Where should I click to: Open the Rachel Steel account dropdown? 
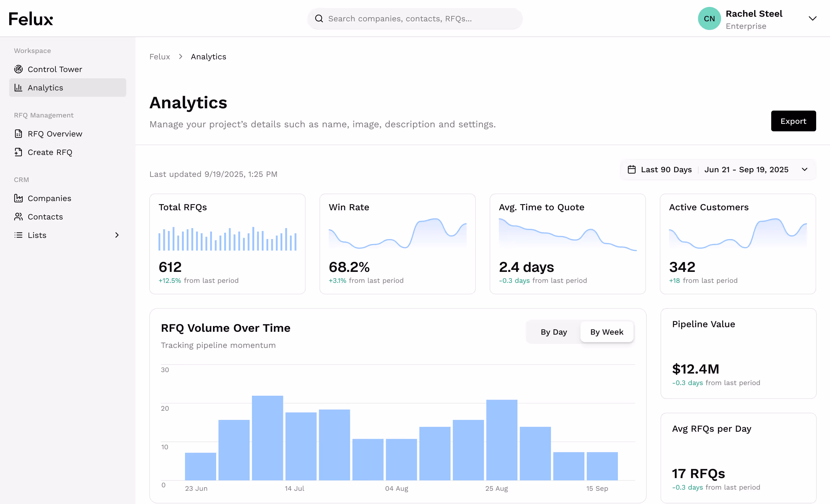[812, 18]
